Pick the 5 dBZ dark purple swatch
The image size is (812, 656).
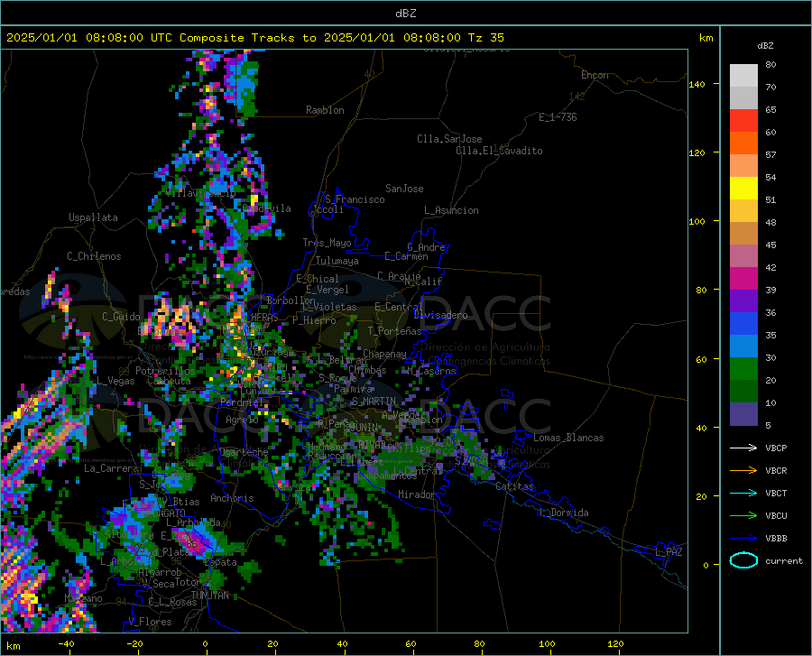(743, 414)
